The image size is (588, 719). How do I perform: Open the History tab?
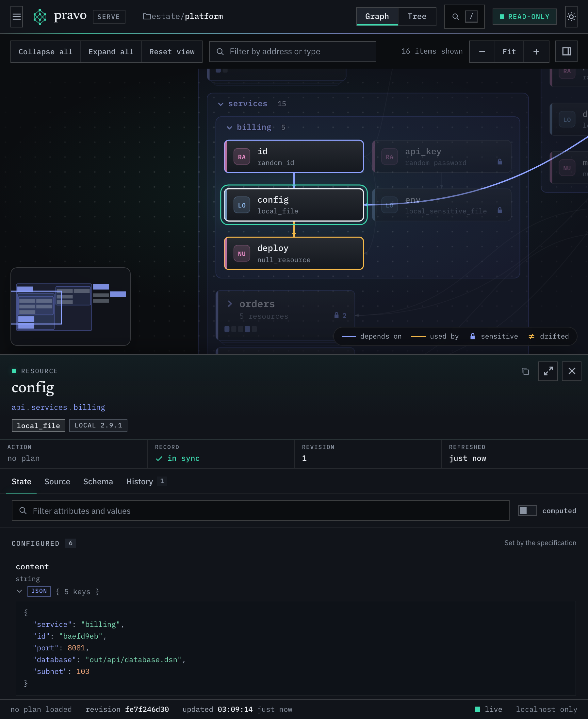(146, 482)
